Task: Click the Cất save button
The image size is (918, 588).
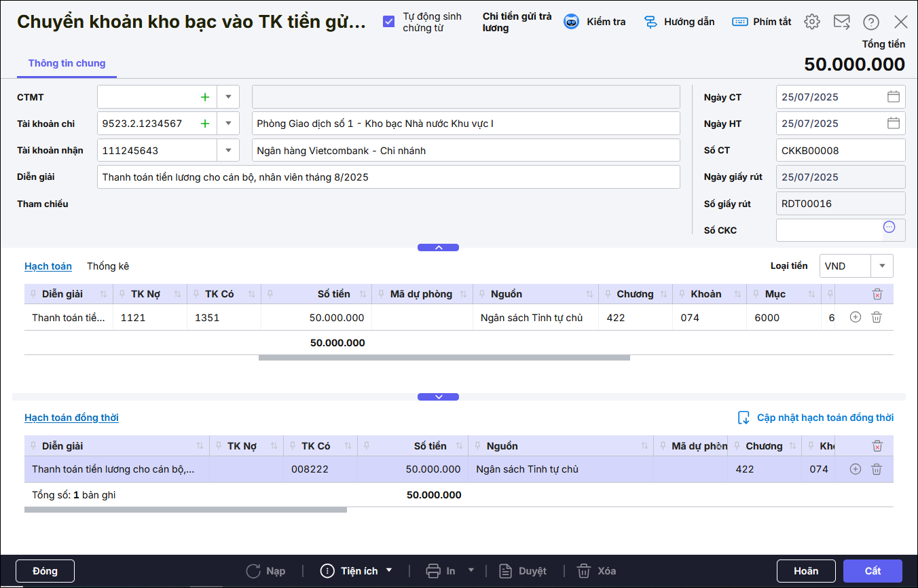Action: point(873,571)
